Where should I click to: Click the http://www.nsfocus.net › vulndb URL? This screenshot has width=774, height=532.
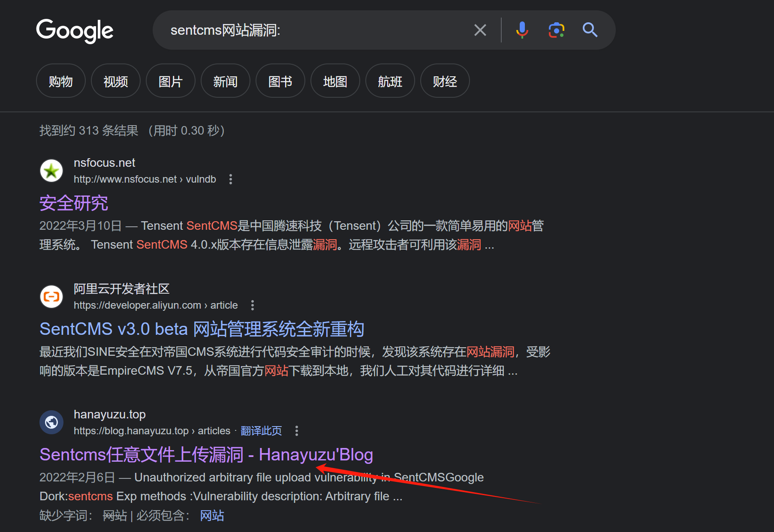click(x=145, y=179)
